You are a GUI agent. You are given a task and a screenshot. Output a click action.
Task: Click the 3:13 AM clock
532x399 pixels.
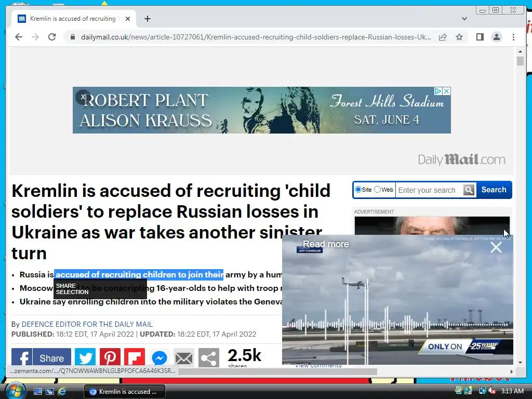[512, 391]
